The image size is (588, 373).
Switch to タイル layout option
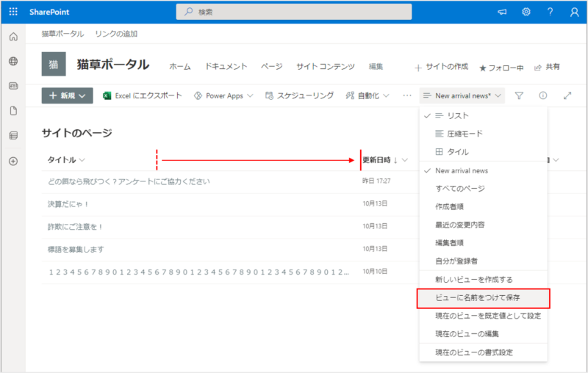457,152
